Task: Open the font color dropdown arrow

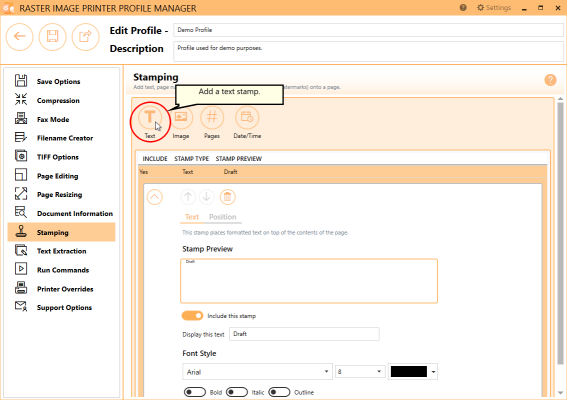Action: click(x=433, y=372)
